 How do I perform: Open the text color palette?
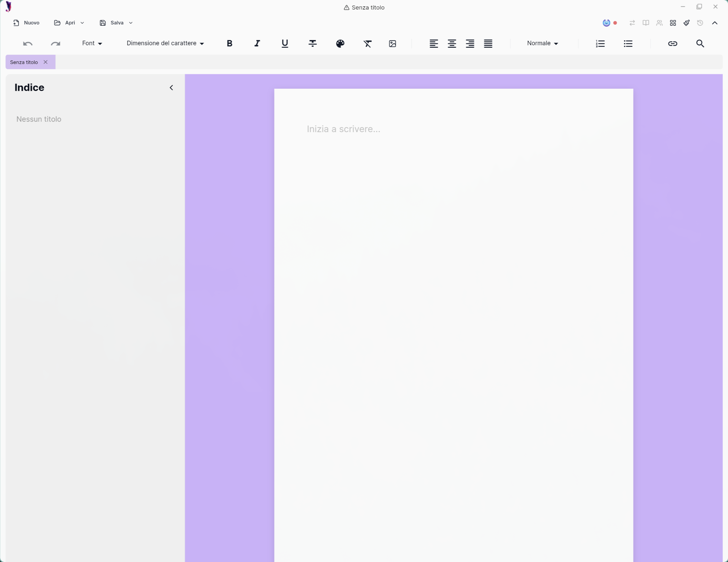click(x=340, y=43)
